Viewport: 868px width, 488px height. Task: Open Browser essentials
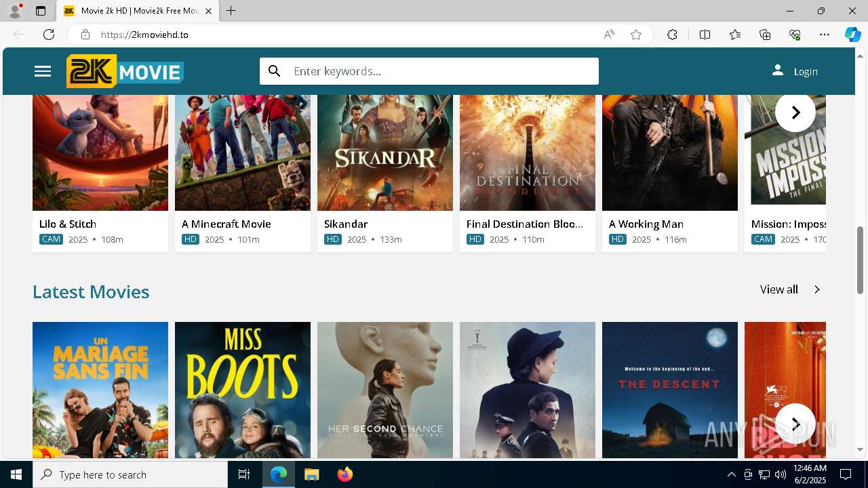[795, 35]
